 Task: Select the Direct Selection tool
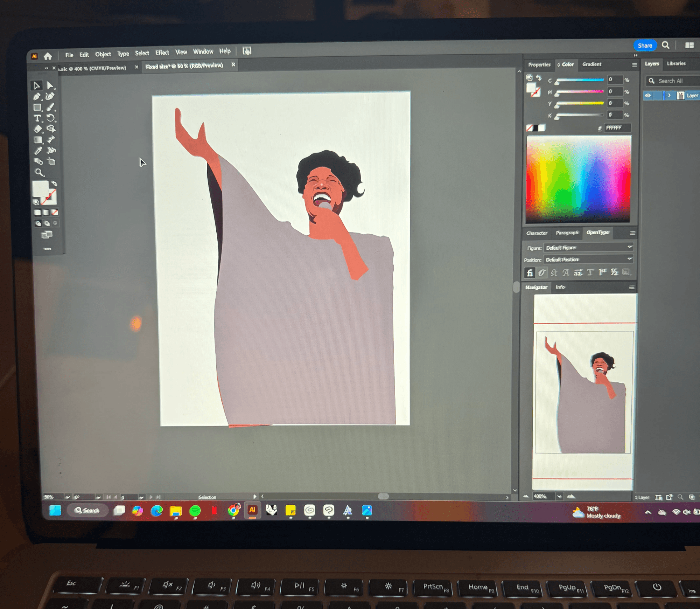(50, 85)
